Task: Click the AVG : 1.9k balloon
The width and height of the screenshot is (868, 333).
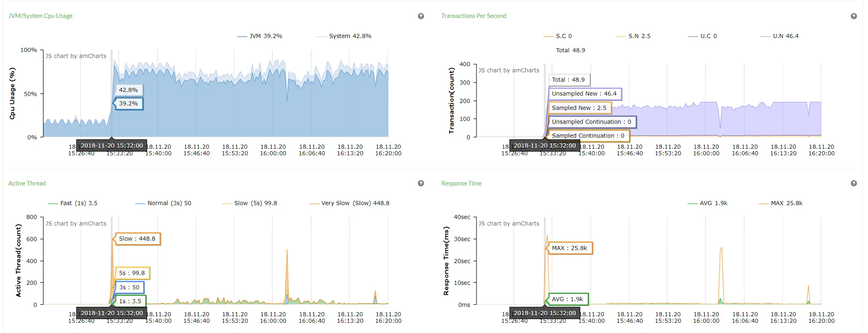Action: pyautogui.click(x=568, y=299)
